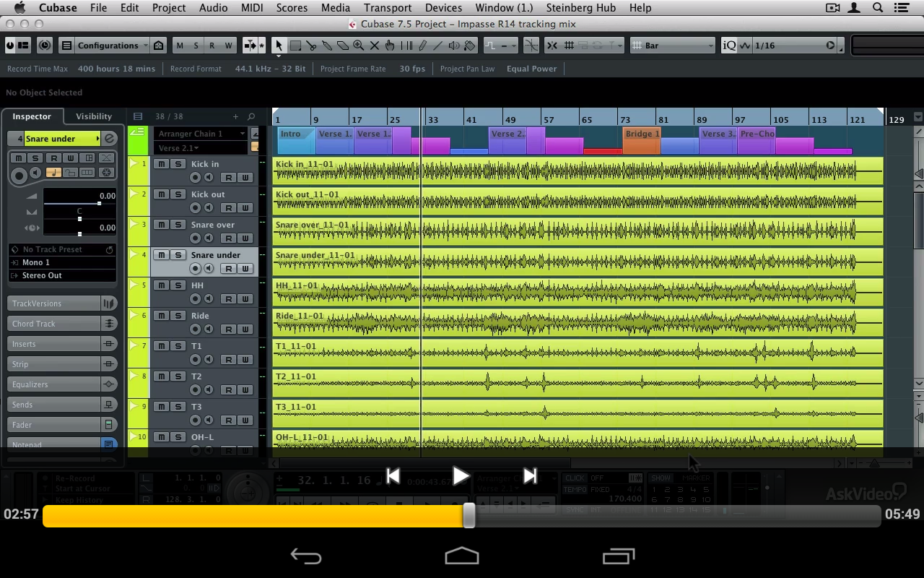Open the 1/16 quantize preset dropdown
The width and height of the screenshot is (924, 578).
[794, 46]
